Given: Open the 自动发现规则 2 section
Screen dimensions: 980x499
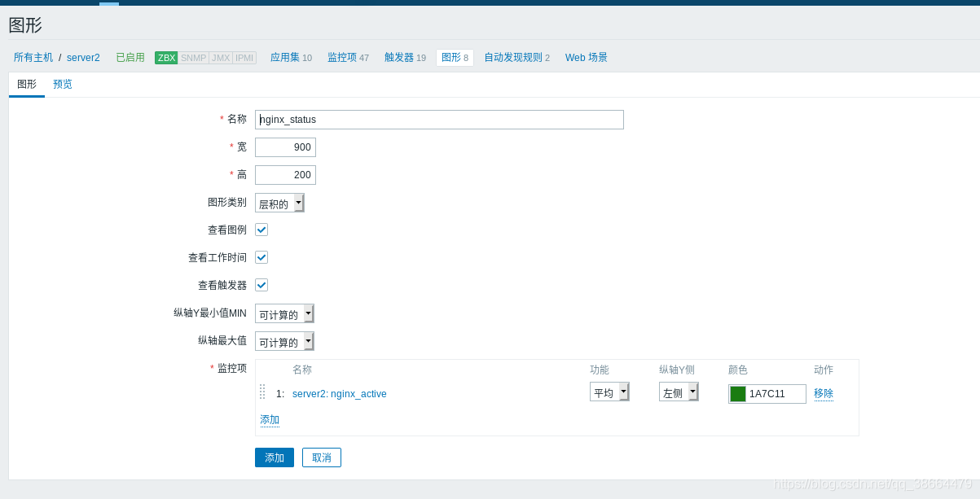Looking at the screenshot, I should coord(516,58).
